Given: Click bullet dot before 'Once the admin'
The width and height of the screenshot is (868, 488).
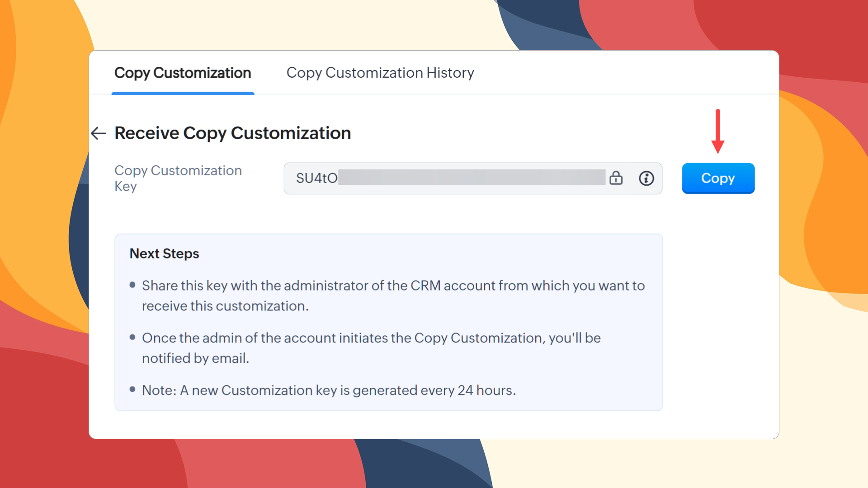Looking at the screenshot, I should [132, 337].
